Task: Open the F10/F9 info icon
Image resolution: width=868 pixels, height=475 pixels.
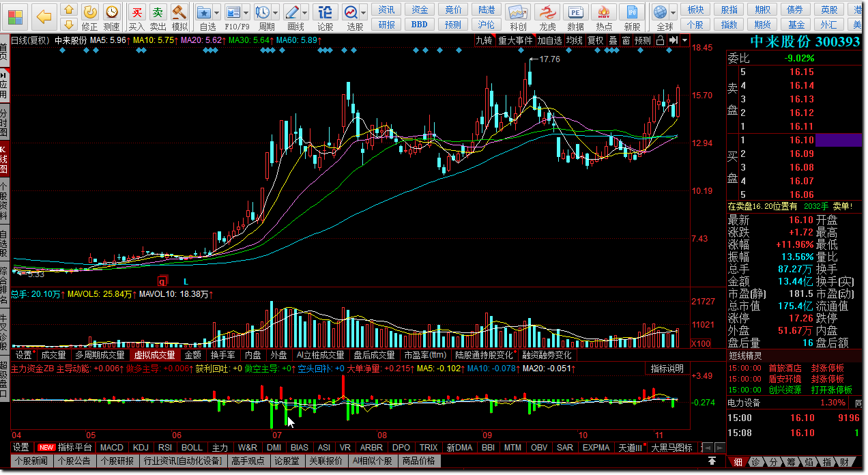Action: tap(233, 12)
